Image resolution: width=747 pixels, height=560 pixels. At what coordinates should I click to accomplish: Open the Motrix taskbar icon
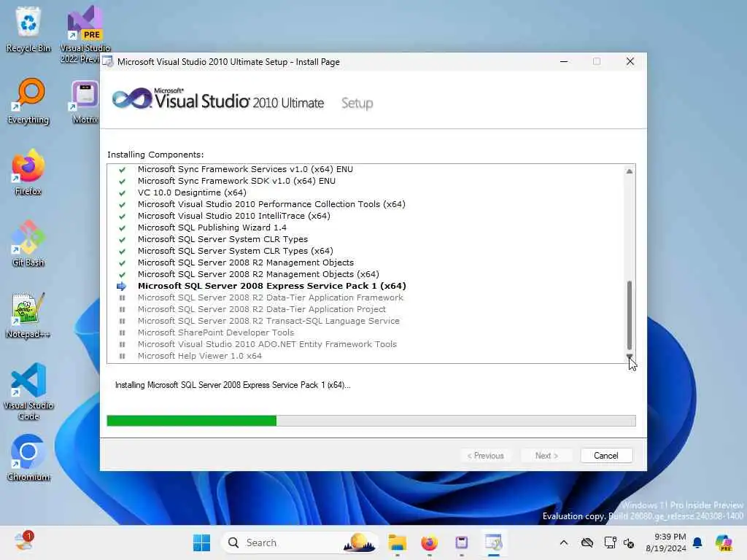pyautogui.click(x=462, y=542)
